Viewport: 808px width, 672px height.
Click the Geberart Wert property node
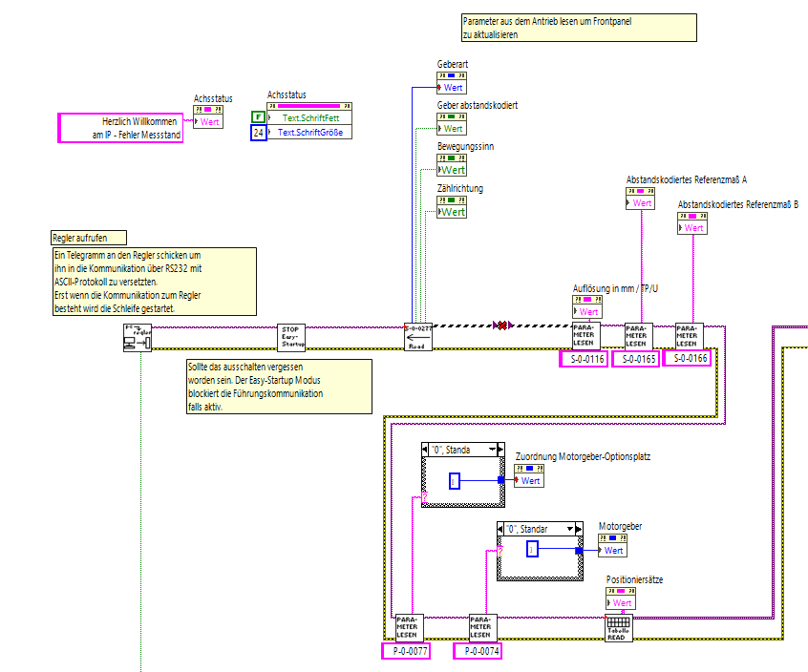[452, 87]
